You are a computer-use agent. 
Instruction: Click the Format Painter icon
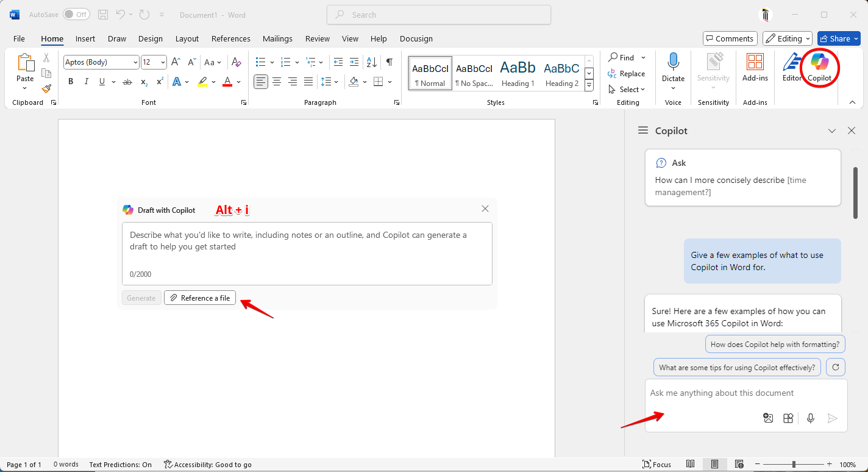click(x=46, y=88)
